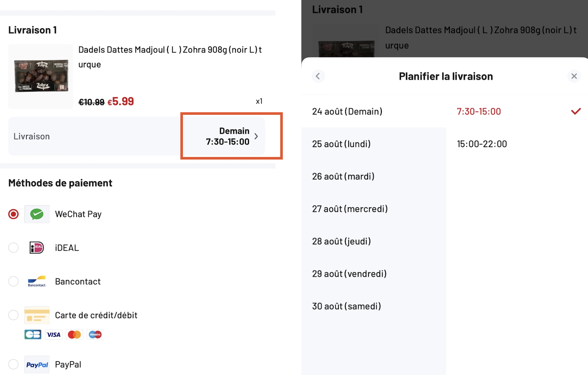
Task: Choose the 7:30-15:00 time slot
Action: tap(479, 111)
